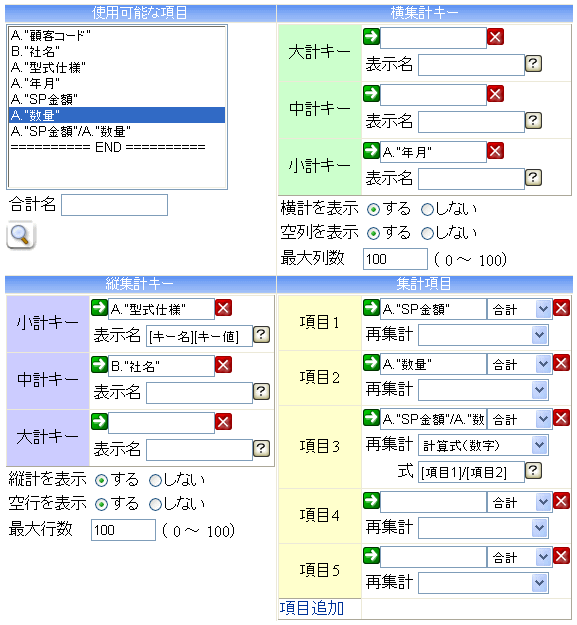Click the 最大列数 input field
Image resolution: width=577 pixels, height=625 pixels.
coord(395,259)
